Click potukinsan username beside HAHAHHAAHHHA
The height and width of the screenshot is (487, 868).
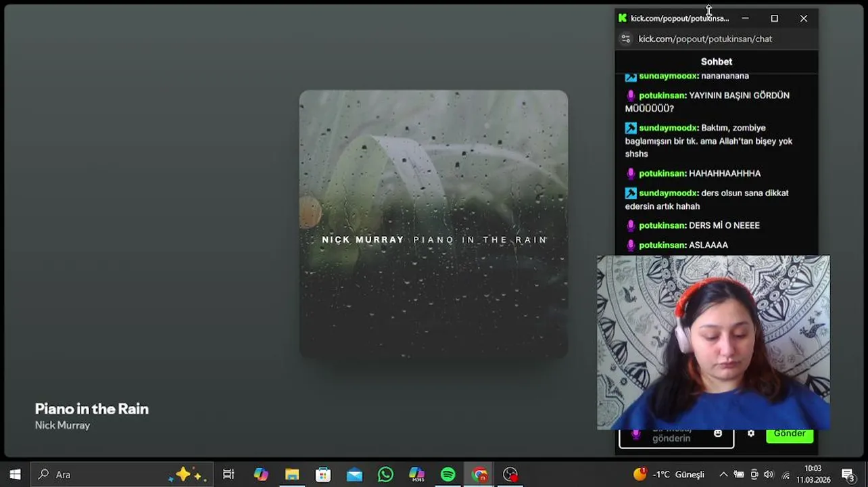[663, 173]
